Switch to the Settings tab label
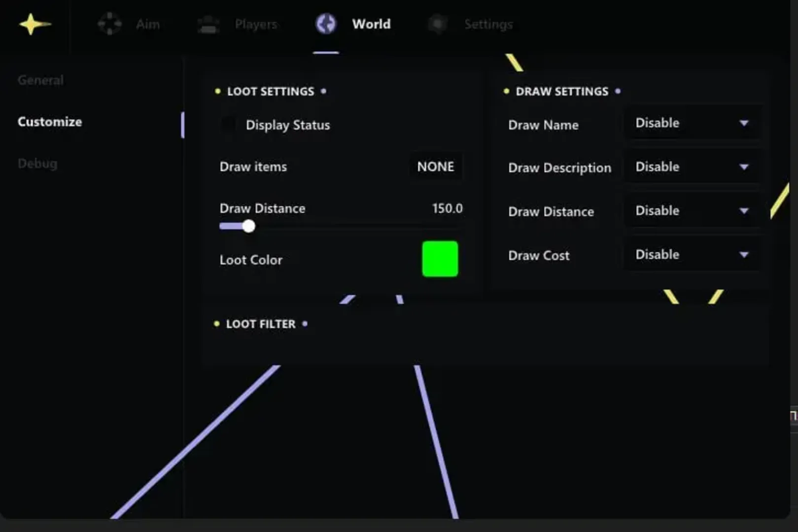This screenshot has width=798, height=532. pos(488,24)
